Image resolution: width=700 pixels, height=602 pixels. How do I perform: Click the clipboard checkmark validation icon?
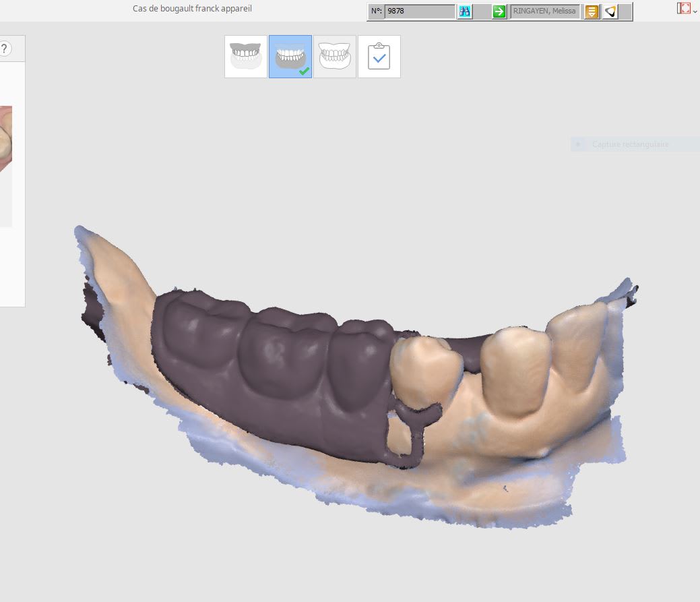click(379, 57)
